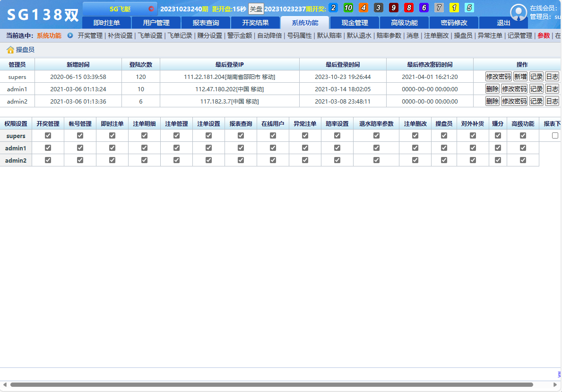This screenshot has width=562, height=392.
Task: Switch to 开奖结果 tab
Action: (255, 23)
